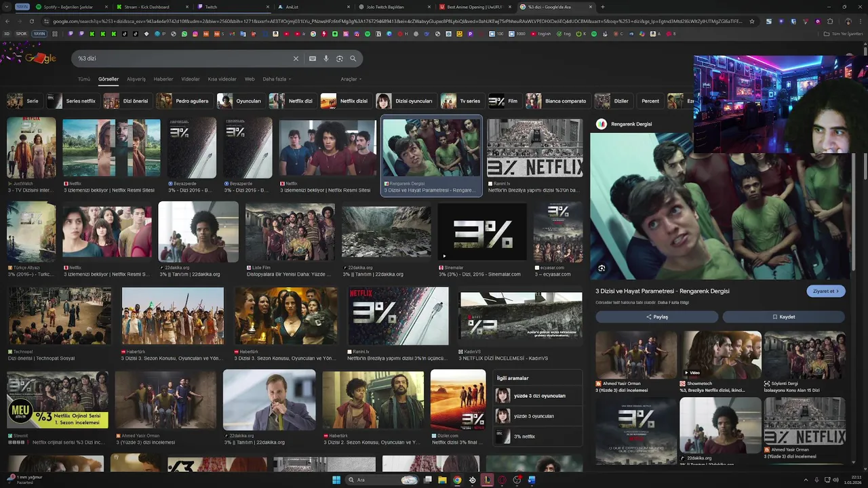Switch to the AniList browser tab

pos(312,7)
